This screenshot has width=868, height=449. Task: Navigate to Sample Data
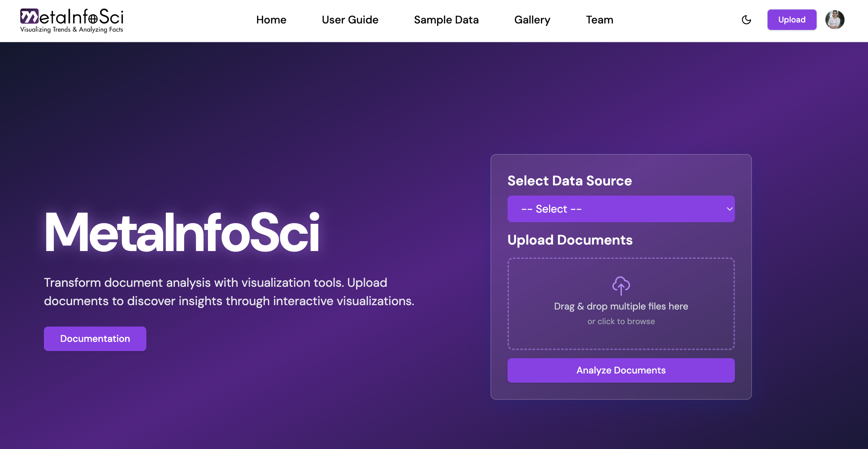pyautogui.click(x=446, y=20)
